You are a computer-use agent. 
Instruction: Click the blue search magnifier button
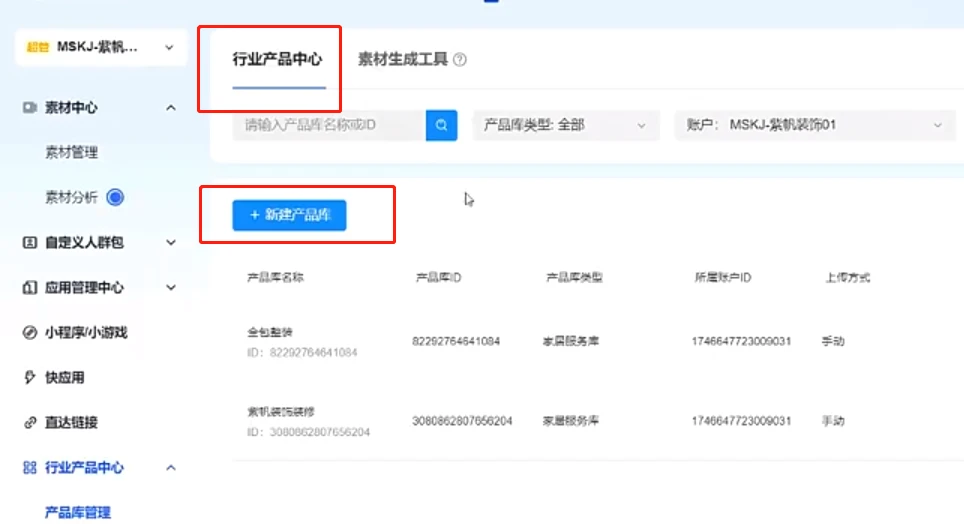click(x=441, y=125)
